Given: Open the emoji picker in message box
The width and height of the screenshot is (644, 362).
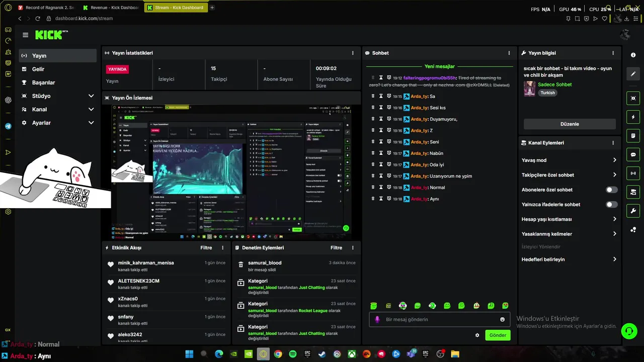Looking at the screenshot, I should (502, 319).
